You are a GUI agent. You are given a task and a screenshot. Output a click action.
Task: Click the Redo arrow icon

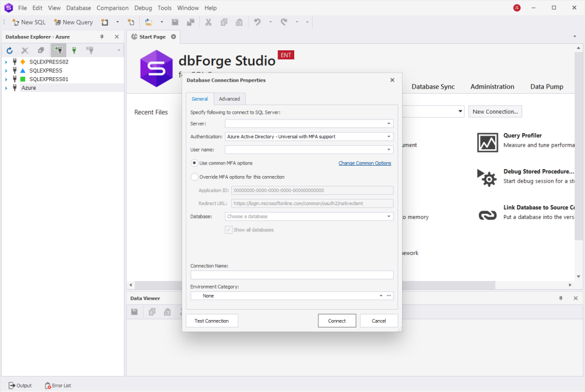(284, 22)
